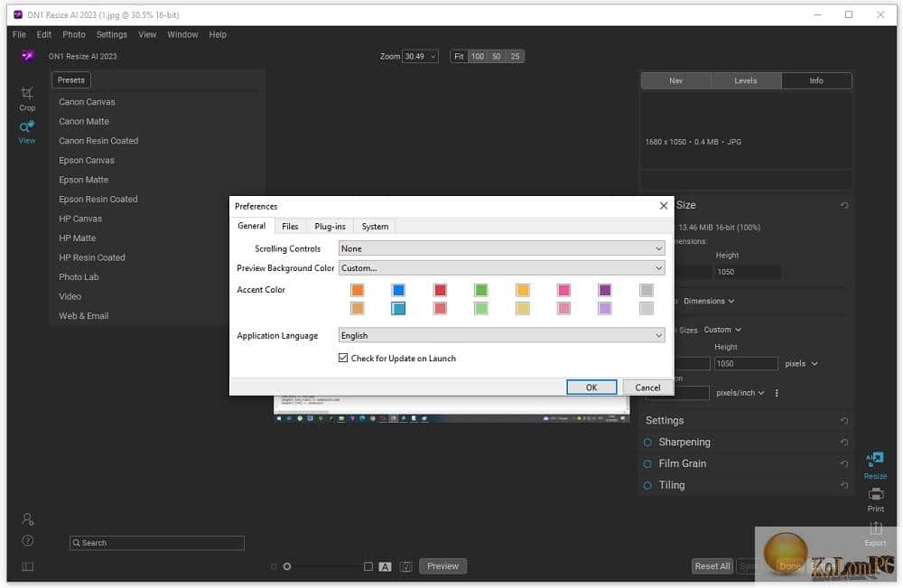This screenshot has height=588, width=903.
Task: Open the Epson Matte preset category
Action: click(x=83, y=180)
